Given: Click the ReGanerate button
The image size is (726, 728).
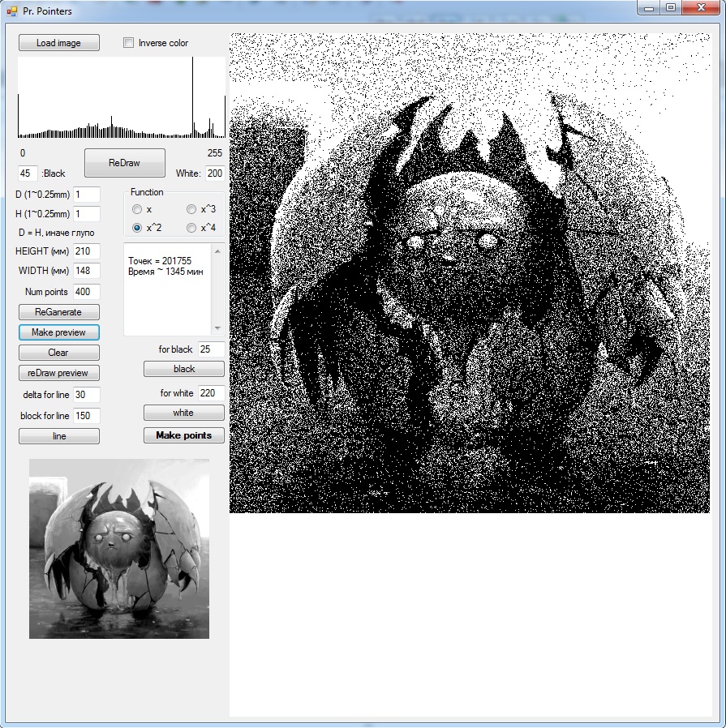Looking at the screenshot, I should pyautogui.click(x=59, y=312).
